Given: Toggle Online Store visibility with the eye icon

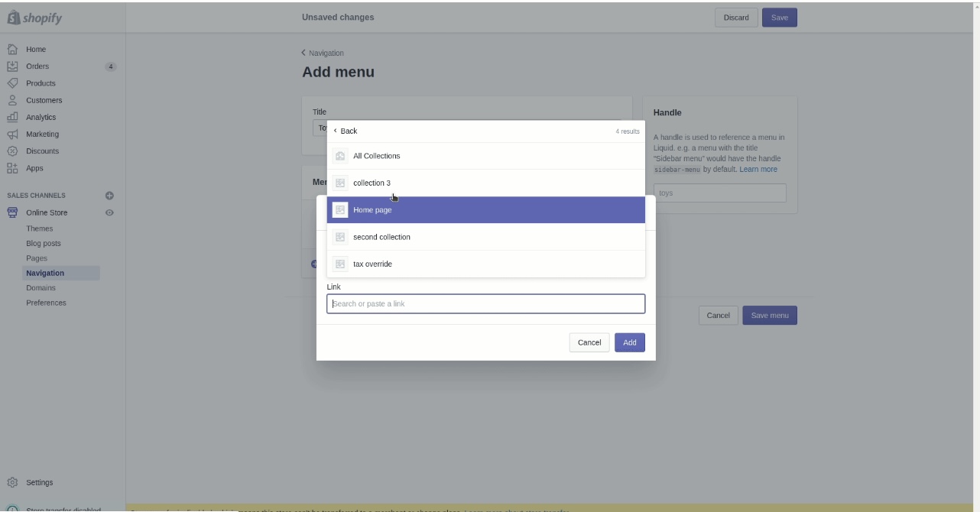Looking at the screenshot, I should coord(108,212).
